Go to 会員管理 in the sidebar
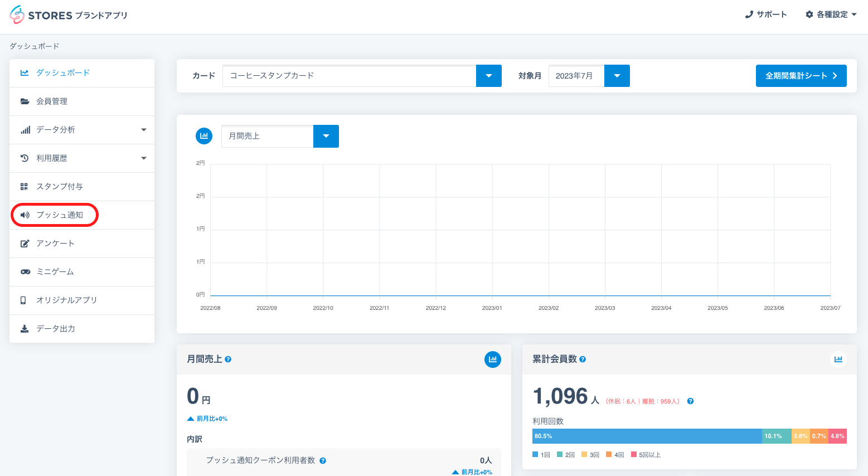868x476 pixels. [52, 101]
